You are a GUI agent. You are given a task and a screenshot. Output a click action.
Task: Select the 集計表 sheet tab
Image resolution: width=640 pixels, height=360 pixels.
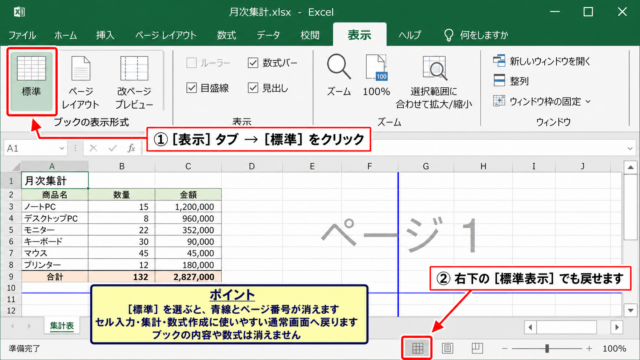pyautogui.click(x=62, y=326)
